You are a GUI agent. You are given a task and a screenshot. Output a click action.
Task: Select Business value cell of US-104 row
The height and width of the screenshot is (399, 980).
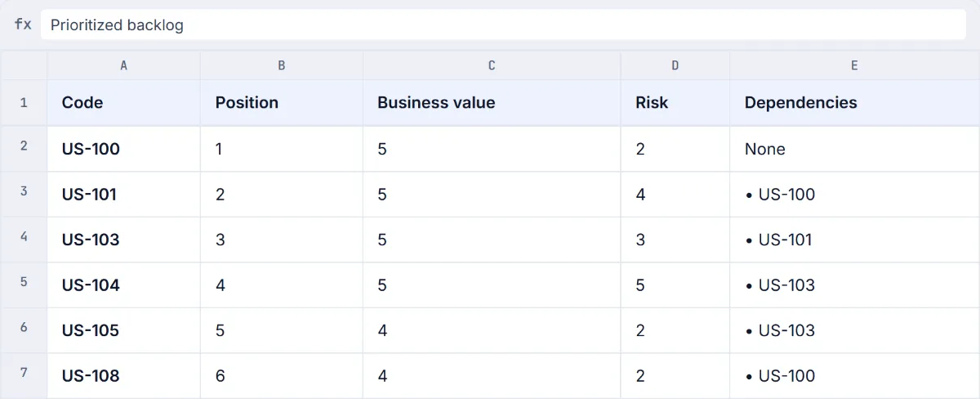[492, 285]
